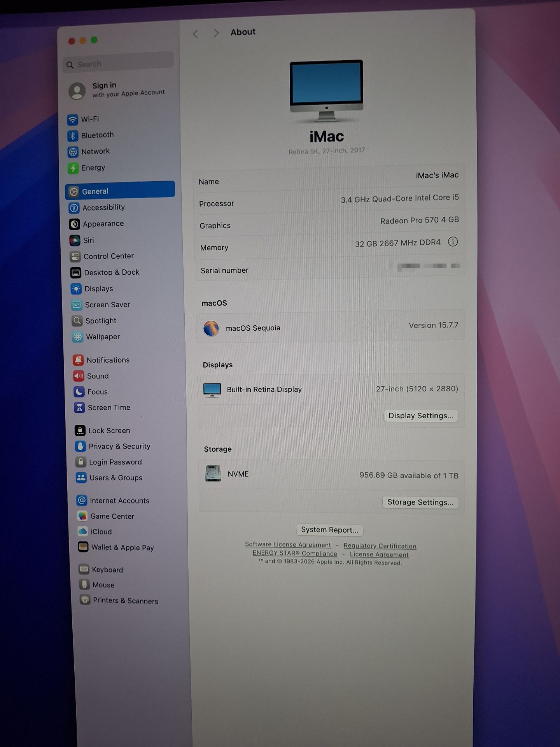Click the Lock Screen icon
This screenshot has width=560, height=747.
[80, 431]
